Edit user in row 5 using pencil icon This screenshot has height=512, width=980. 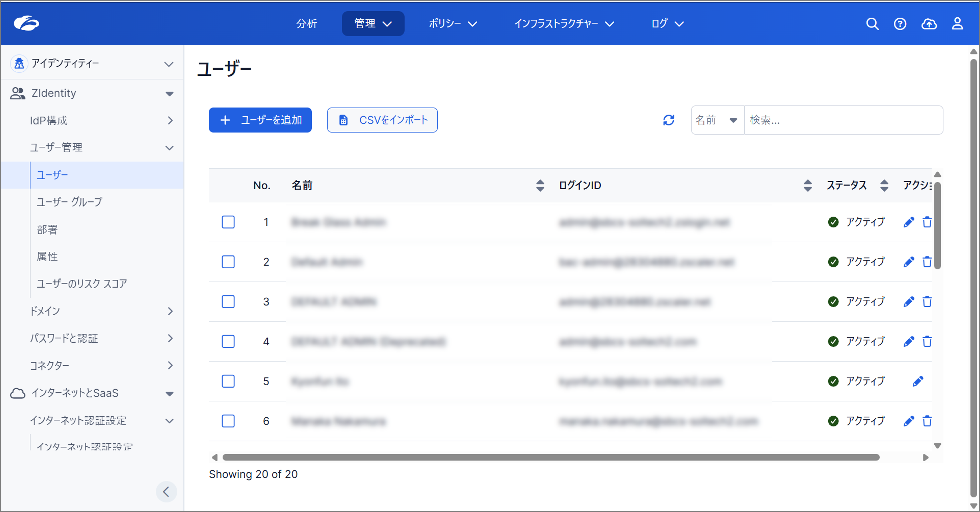click(918, 381)
